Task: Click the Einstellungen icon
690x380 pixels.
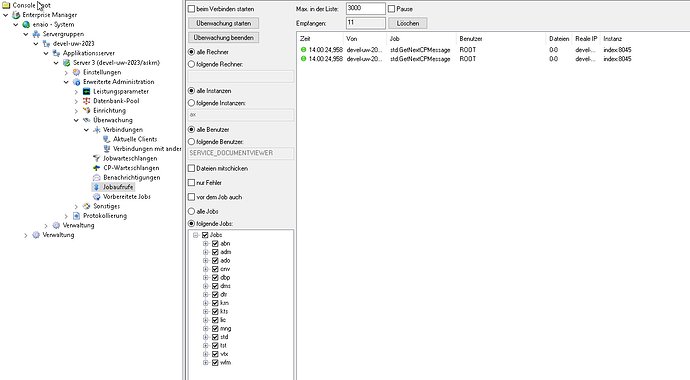Action: 77,72
